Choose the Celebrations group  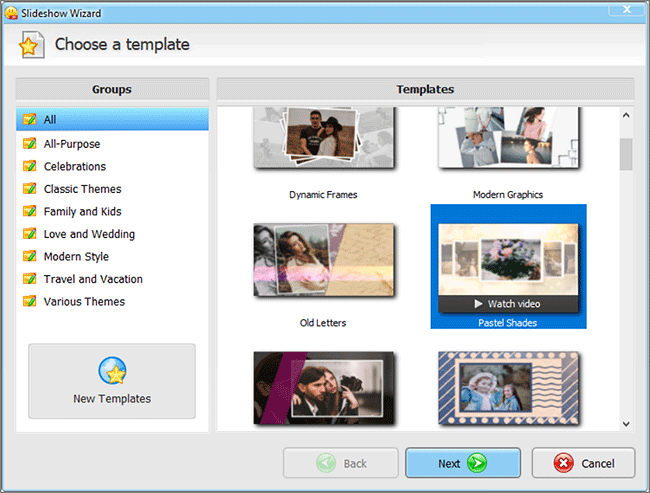(x=112, y=166)
